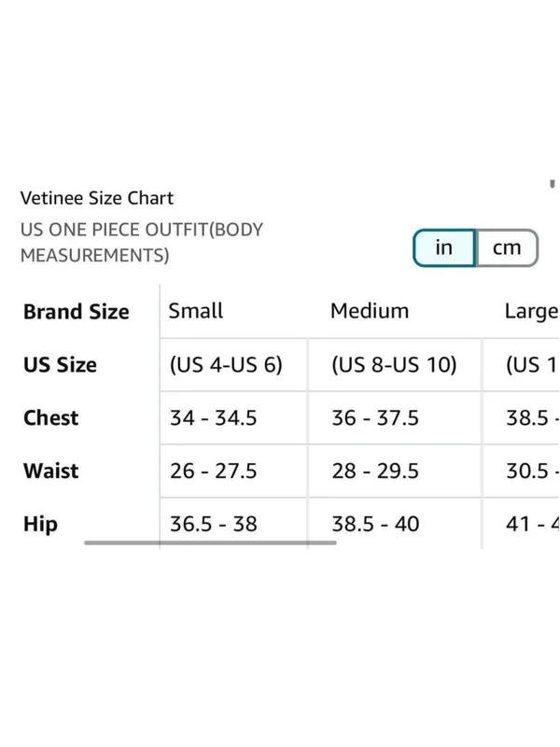Click the Vetinee Size Chart title
The image size is (560, 747).
tap(97, 198)
